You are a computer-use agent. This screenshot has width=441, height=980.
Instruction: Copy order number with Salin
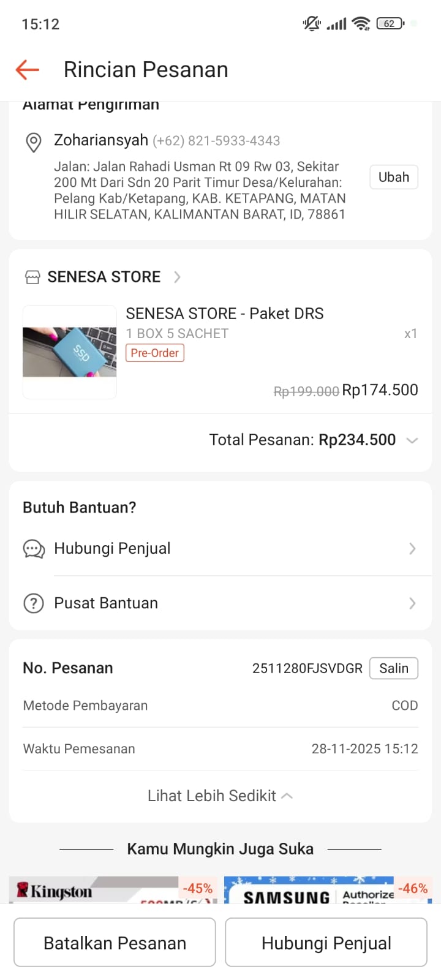[x=393, y=668]
